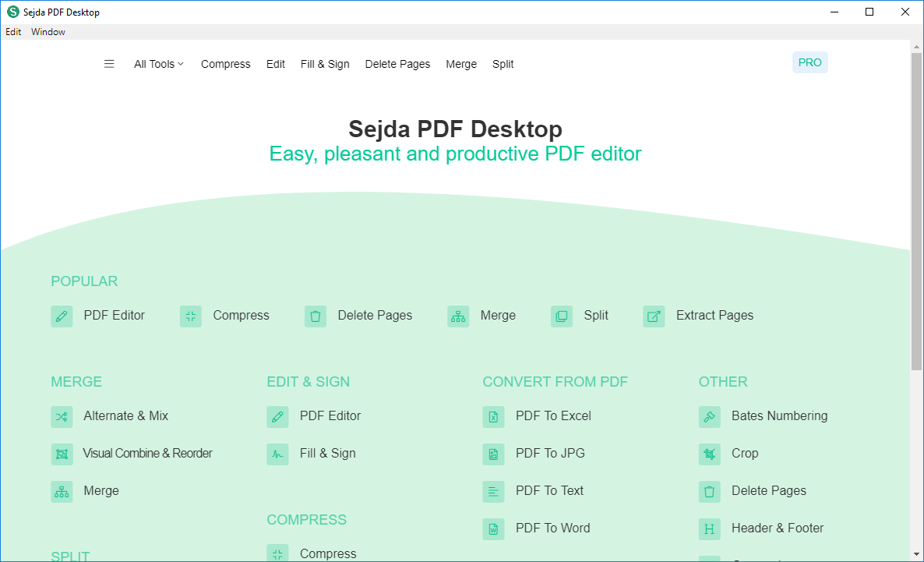Click Merge icon in Popular section
This screenshot has height=562, width=924.
[x=458, y=316]
